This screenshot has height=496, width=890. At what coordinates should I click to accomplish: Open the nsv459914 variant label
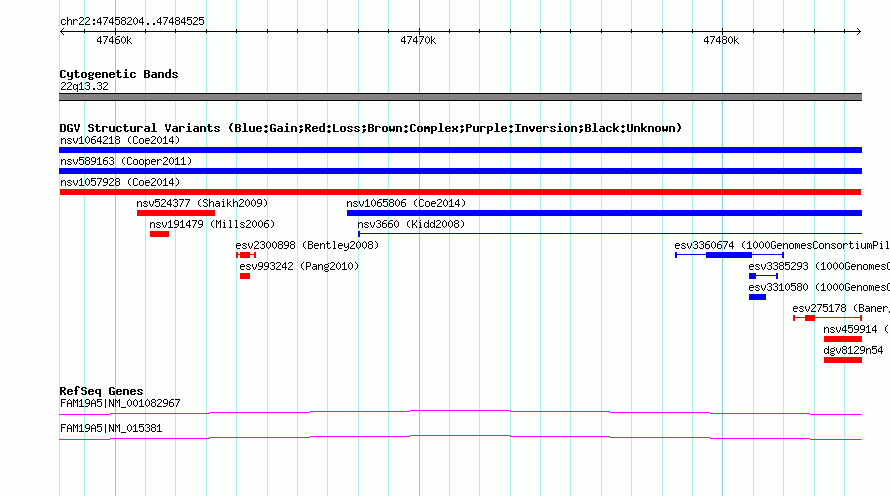856,329
